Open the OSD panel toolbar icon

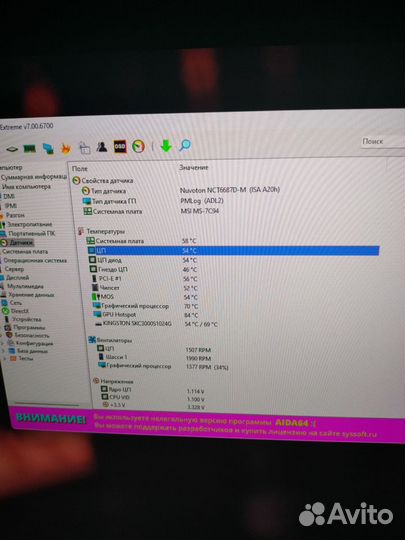(x=120, y=147)
